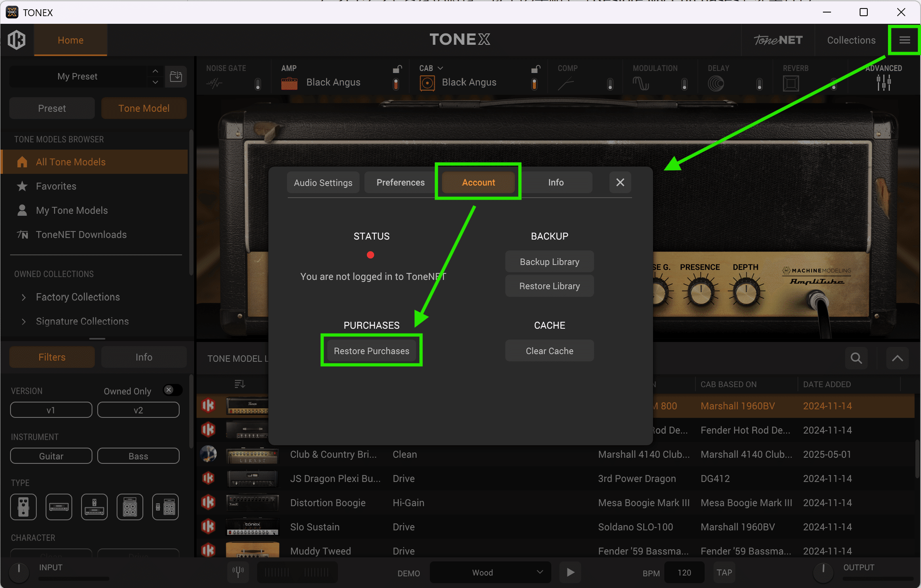Select the amp head type filter icon
This screenshot has width=921, height=588.
(x=59, y=507)
